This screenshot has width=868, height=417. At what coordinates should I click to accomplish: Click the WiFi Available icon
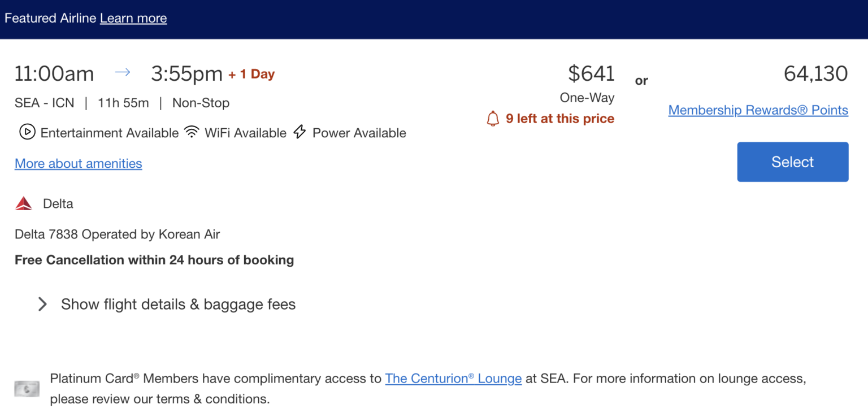click(x=192, y=132)
